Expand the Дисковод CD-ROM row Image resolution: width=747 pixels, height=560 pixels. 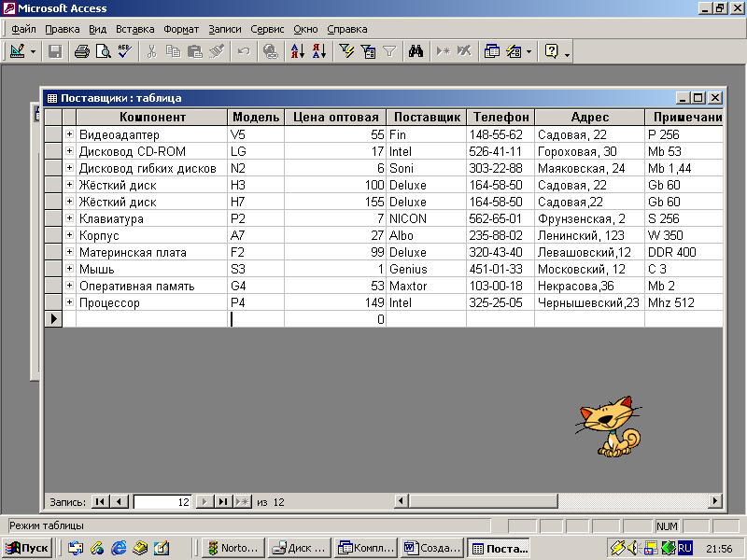(x=69, y=151)
